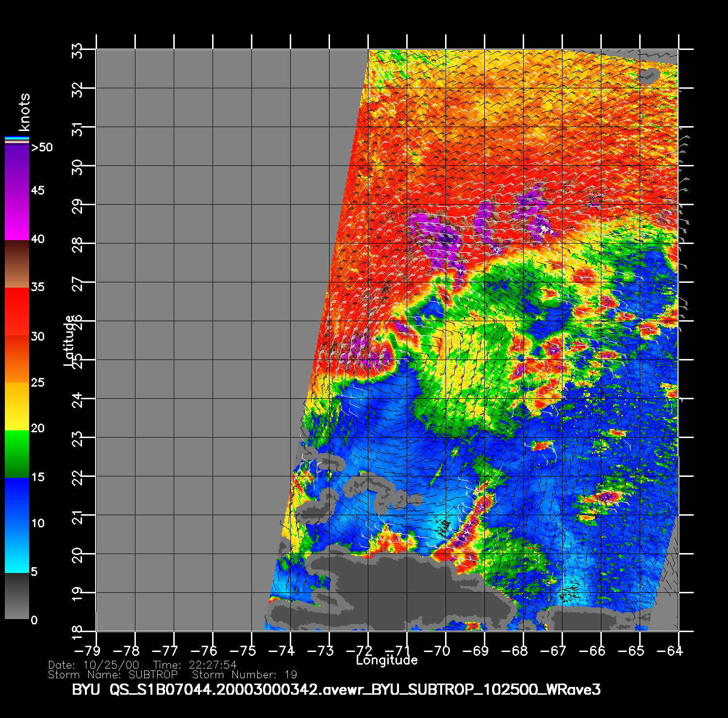Click the '-67' longitude tick label
Screen dimensions: 728x718
click(x=553, y=651)
